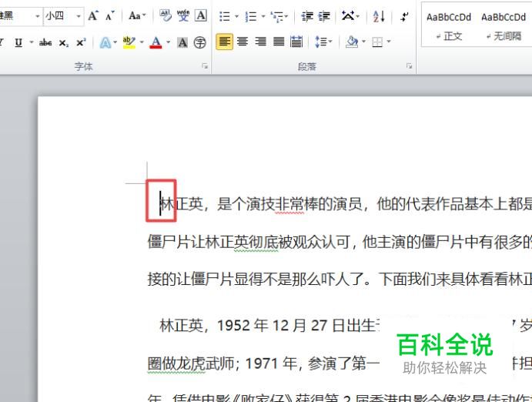532x402 pixels.
Task: Click in the font name field
Action: click(x=15, y=16)
